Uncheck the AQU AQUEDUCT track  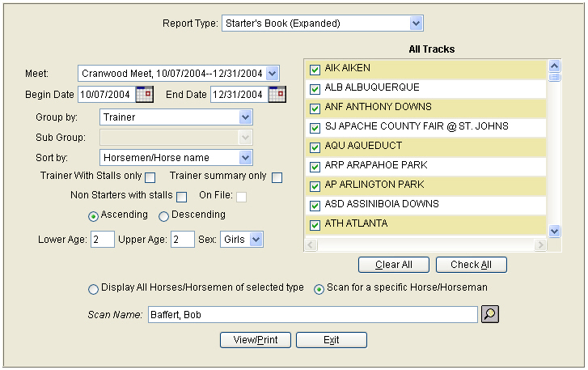click(315, 147)
